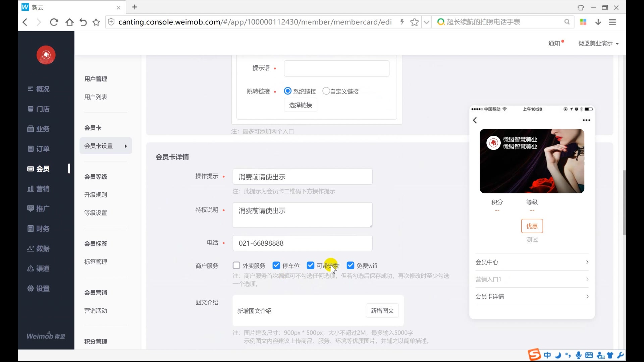Expand the browser address bar suggestions chevron
Viewport: 644px width, 362px height.
(x=426, y=22)
